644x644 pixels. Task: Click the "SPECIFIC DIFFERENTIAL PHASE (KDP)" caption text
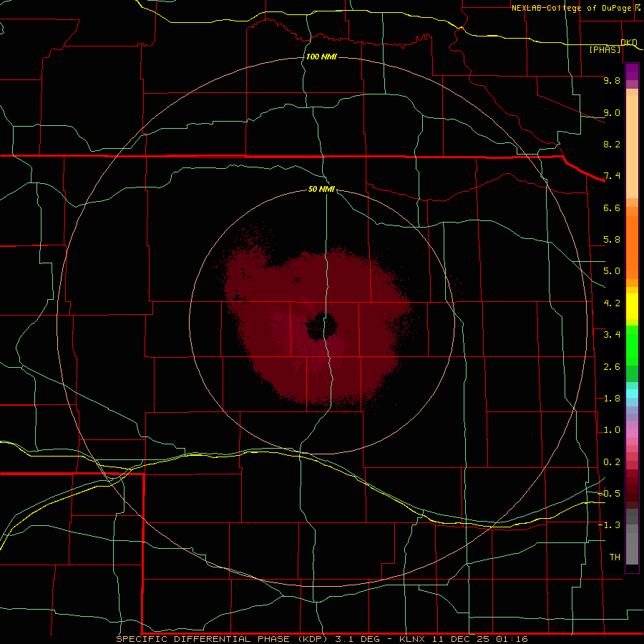(223, 639)
